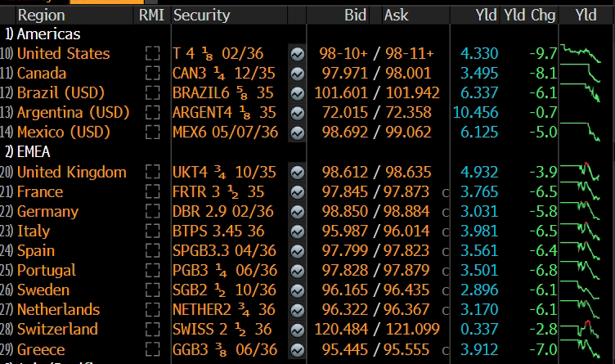The image size is (615, 364).
Task: Select the Germany region link
Action: 48,211
